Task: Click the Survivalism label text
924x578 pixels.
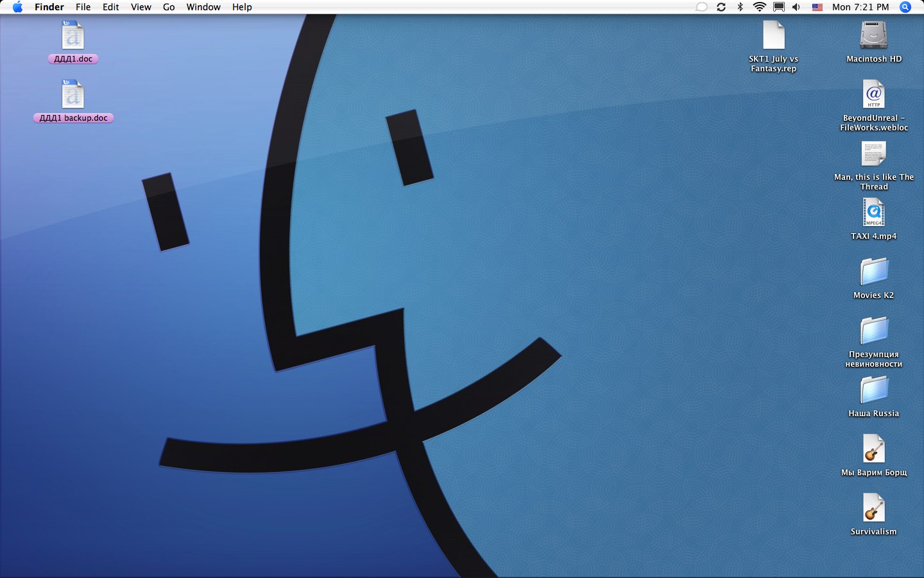Action: (x=874, y=531)
